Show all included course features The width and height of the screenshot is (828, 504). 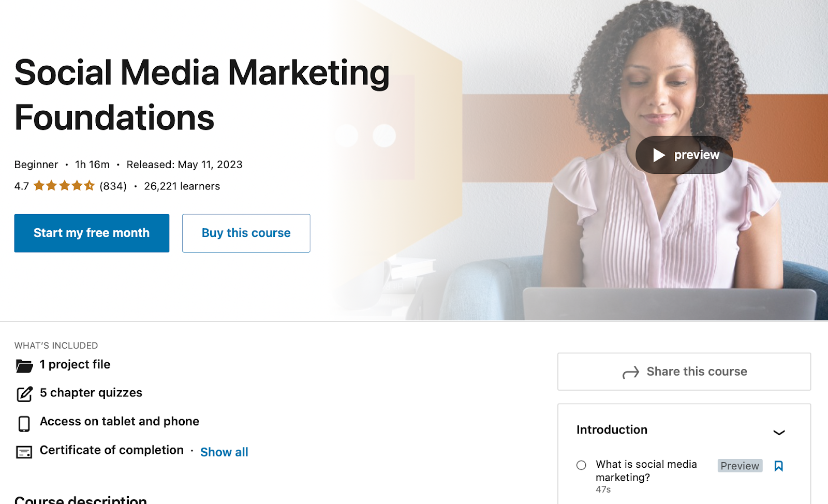[x=224, y=452]
